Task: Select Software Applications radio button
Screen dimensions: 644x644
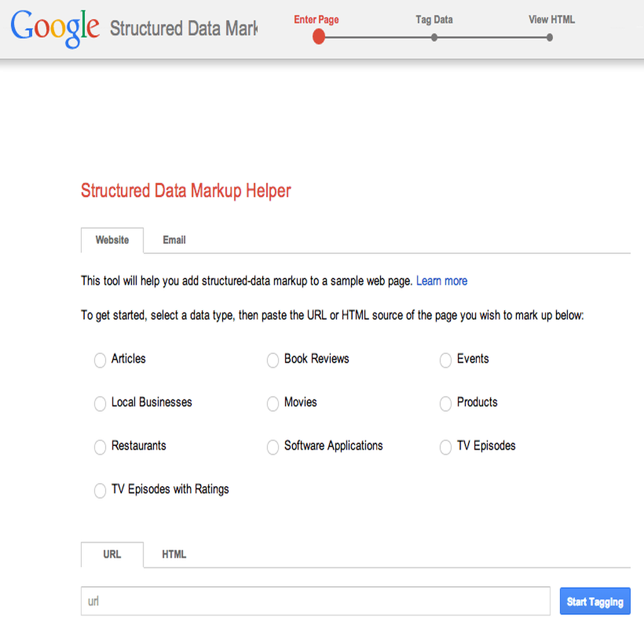Action: click(273, 447)
